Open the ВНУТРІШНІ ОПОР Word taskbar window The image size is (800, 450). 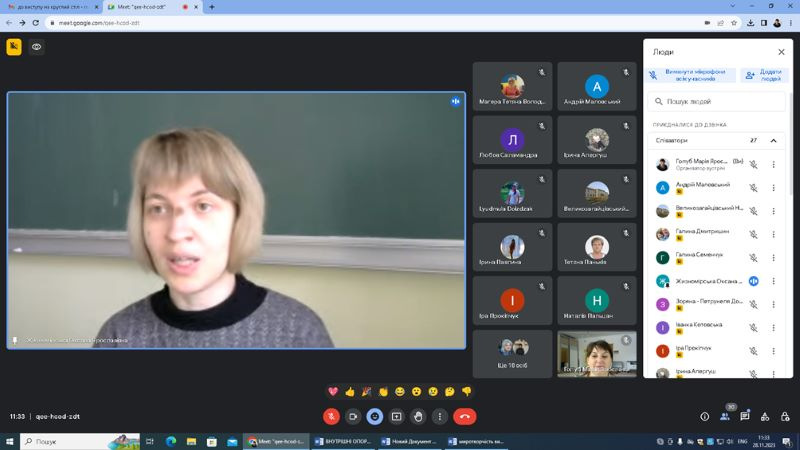pyautogui.click(x=343, y=441)
